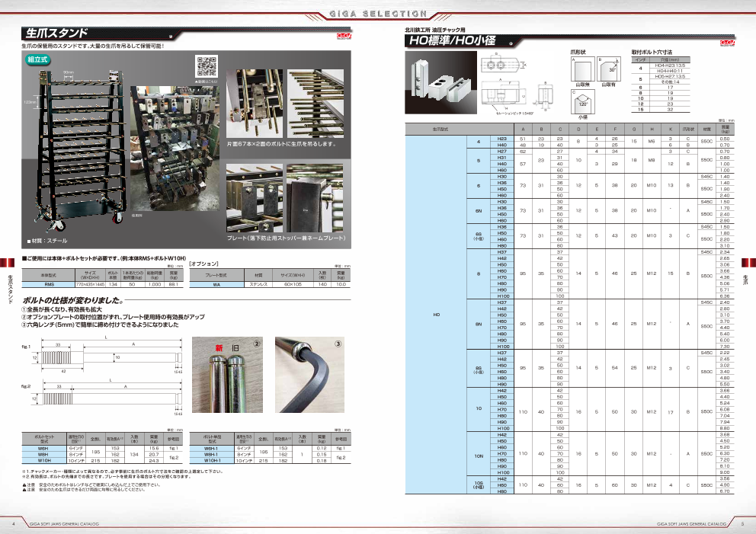Click the 8N size row label
This screenshot has width=756, height=534.
point(479,324)
